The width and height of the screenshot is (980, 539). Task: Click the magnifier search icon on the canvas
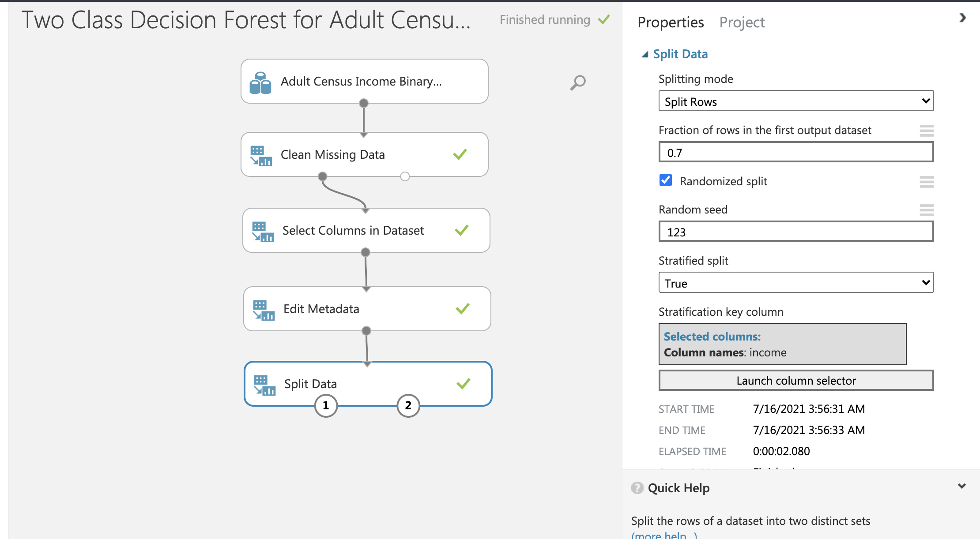[577, 82]
